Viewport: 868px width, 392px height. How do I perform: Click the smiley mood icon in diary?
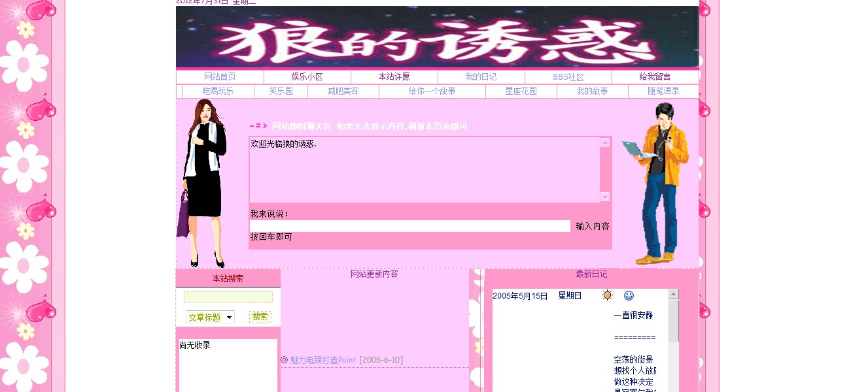click(629, 296)
